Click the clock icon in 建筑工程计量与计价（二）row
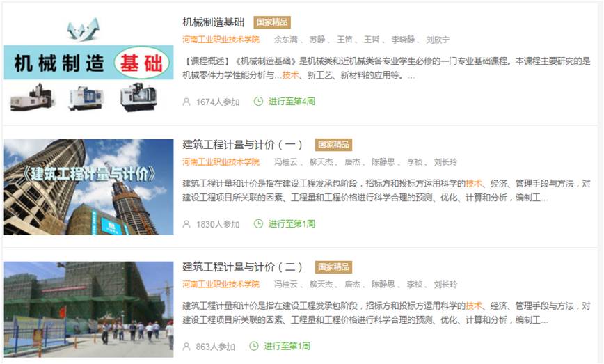 (253, 346)
